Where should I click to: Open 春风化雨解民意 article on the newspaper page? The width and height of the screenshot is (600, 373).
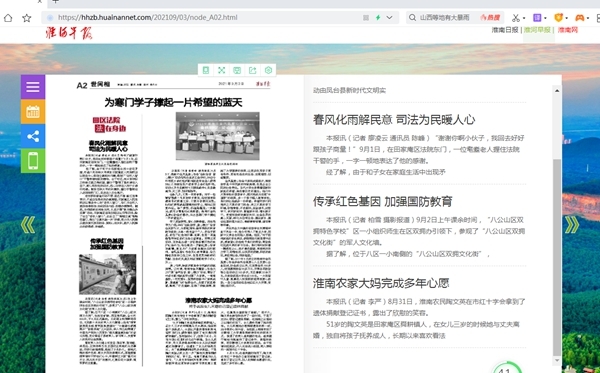108,146
